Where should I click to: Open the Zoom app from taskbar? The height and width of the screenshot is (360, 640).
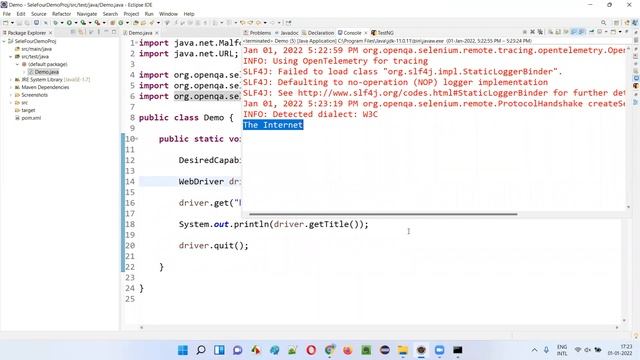coord(440,350)
